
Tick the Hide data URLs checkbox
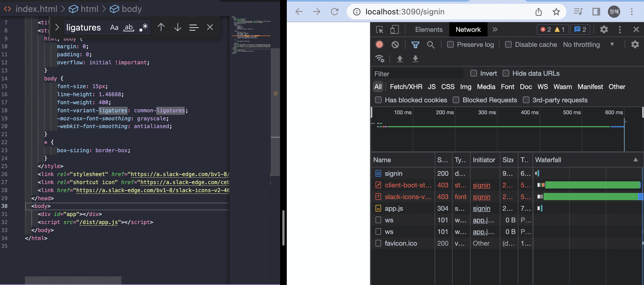[x=506, y=73]
